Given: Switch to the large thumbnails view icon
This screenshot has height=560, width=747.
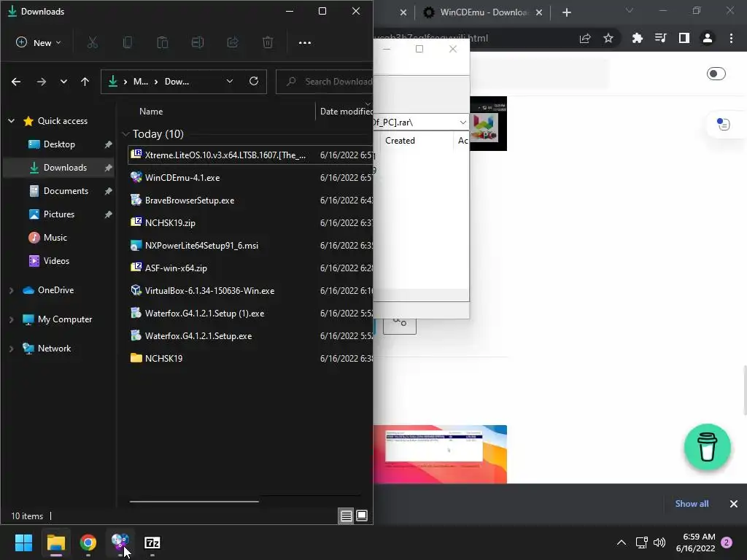Looking at the screenshot, I should 362,516.
